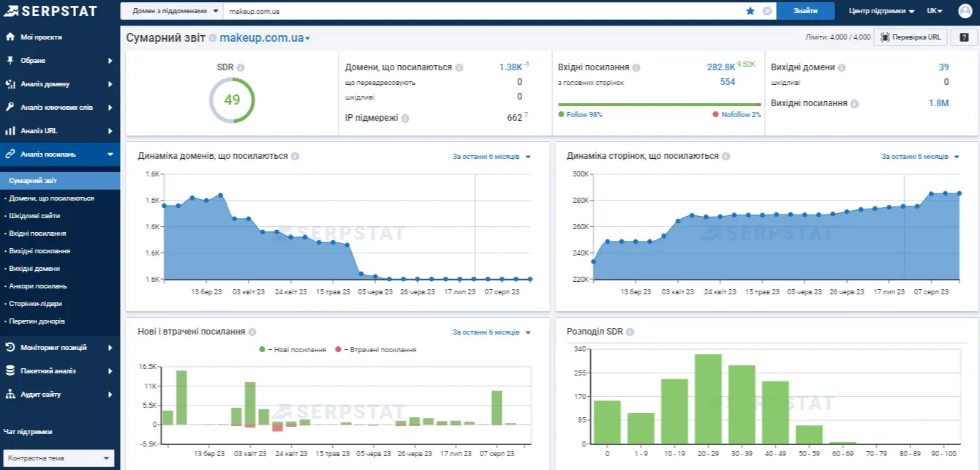980x470 pixels.
Task: Open the user account avatar
Action: tap(965, 11)
